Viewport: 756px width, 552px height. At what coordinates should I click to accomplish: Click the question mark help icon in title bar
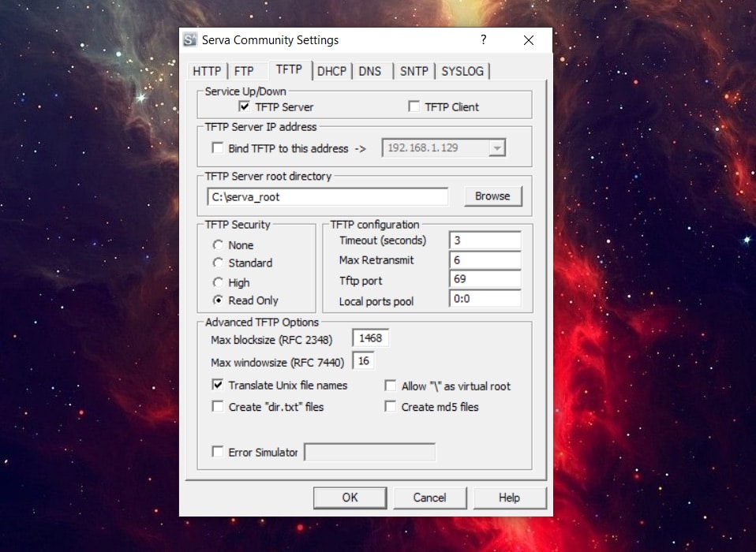click(484, 39)
